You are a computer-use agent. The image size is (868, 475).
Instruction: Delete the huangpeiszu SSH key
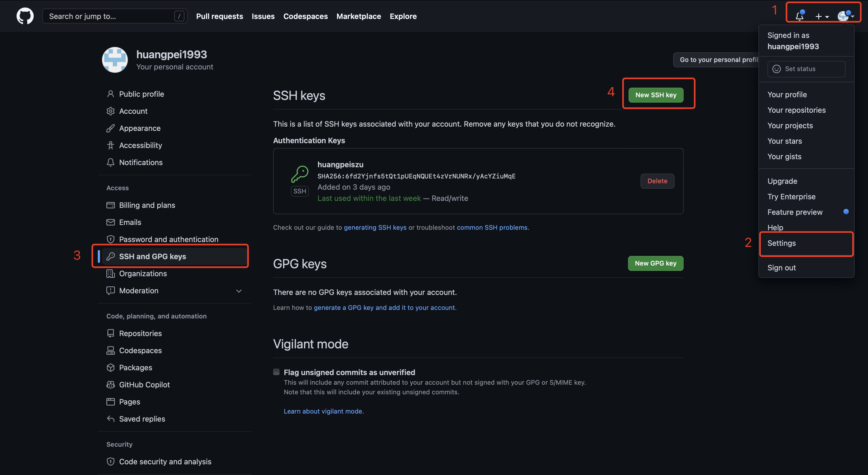[657, 181]
